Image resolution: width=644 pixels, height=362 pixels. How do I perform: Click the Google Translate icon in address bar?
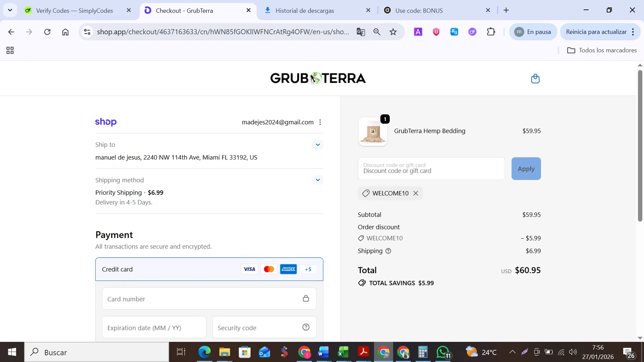[x=361, y=32]
